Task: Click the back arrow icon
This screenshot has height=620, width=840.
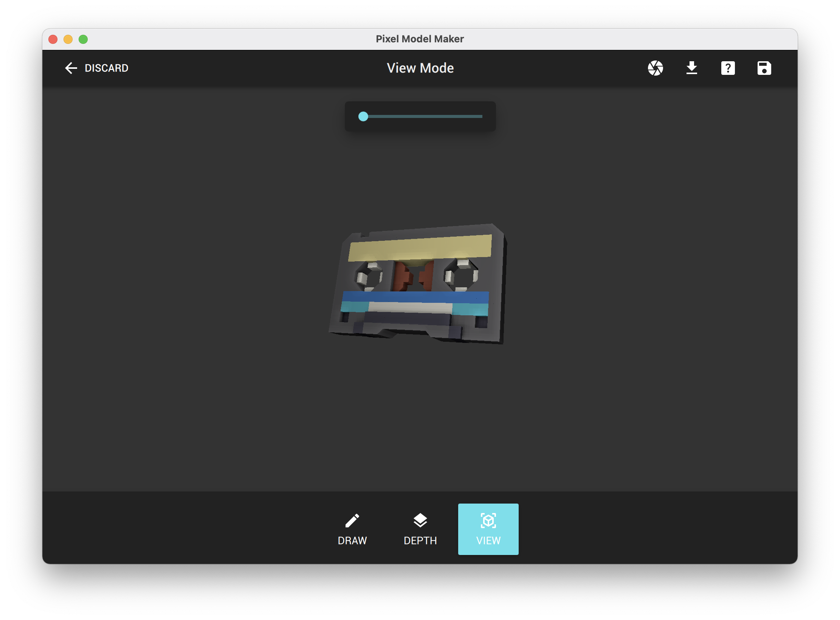Action: pos(71,68)
